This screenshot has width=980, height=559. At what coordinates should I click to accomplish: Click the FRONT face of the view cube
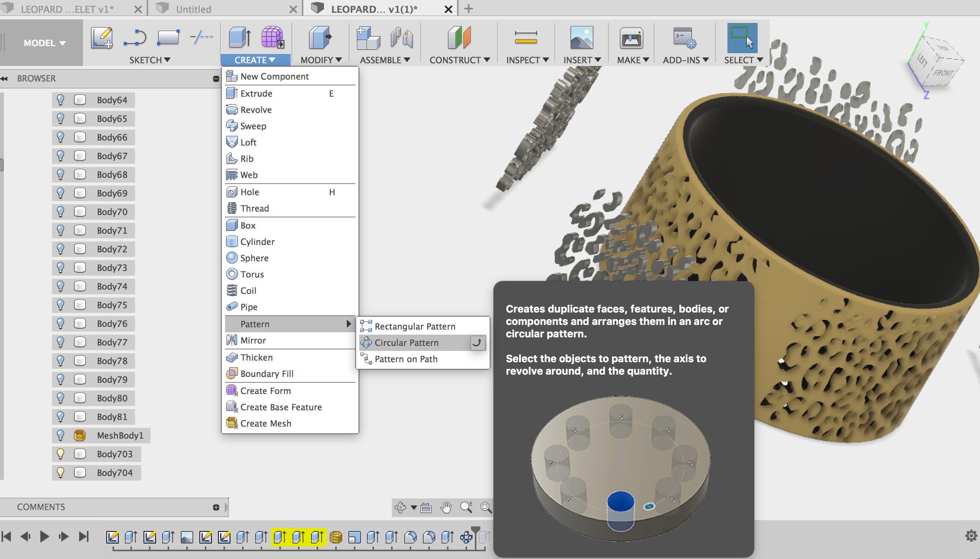tap(943, 73)
